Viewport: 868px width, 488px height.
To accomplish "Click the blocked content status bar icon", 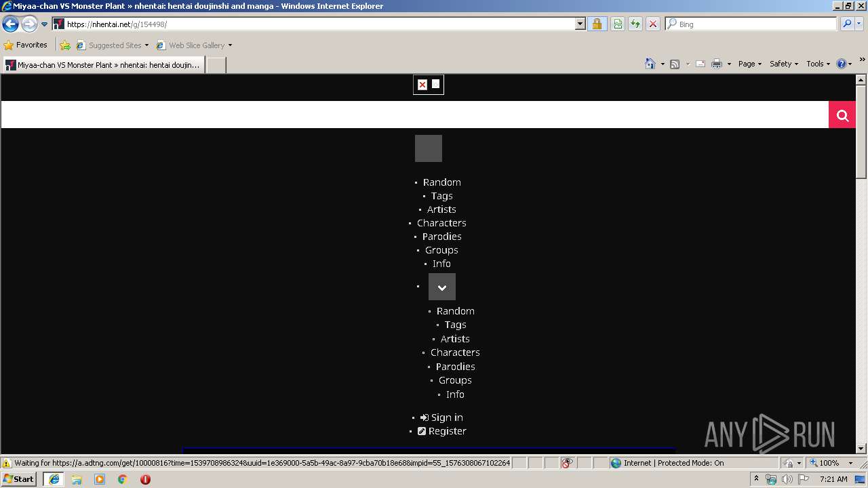I will pos(567,463).
